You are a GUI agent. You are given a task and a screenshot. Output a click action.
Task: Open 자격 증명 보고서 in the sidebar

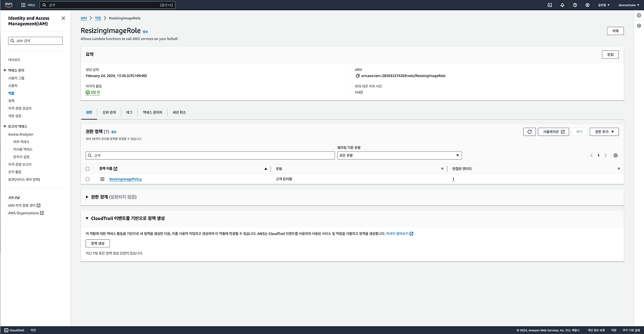pos(20,164)
